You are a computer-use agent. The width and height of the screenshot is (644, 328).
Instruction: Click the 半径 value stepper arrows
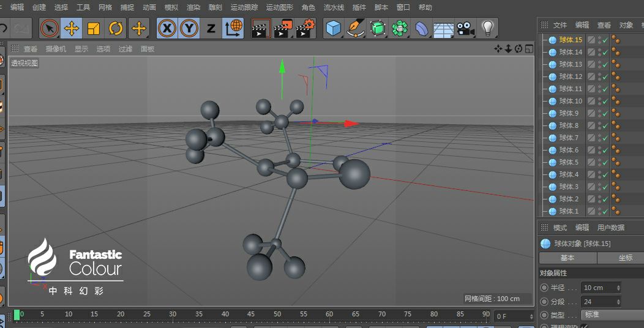(618, 288)
